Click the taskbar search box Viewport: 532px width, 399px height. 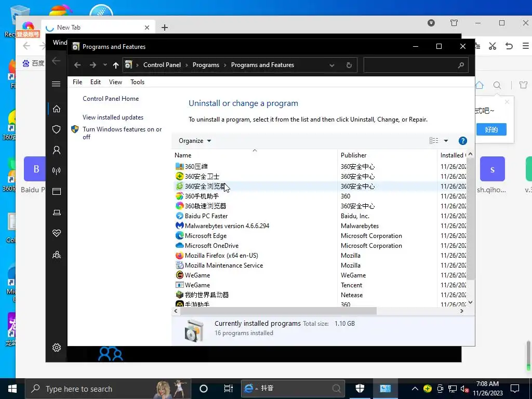(x=109, y=389)
